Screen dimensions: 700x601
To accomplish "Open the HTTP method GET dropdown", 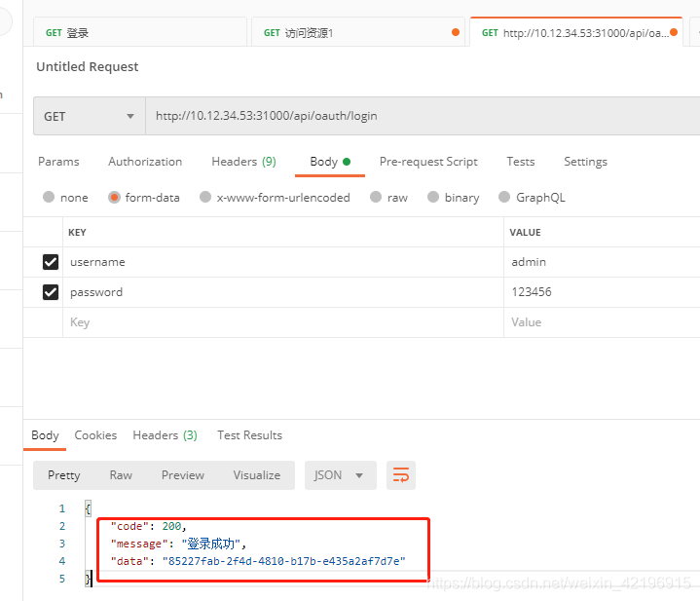I will tap(90, 116).
